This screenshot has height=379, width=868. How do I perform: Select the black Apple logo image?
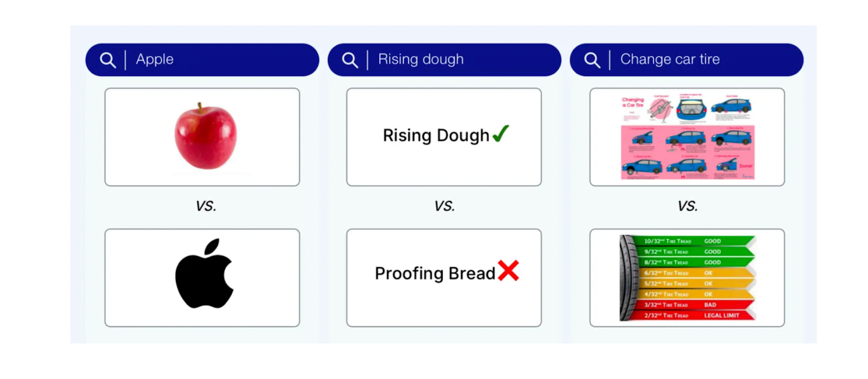tap(204, 274)
